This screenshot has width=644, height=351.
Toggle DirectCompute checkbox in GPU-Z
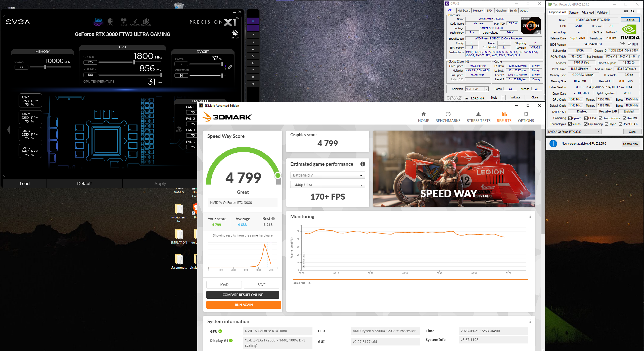(601, 118)
